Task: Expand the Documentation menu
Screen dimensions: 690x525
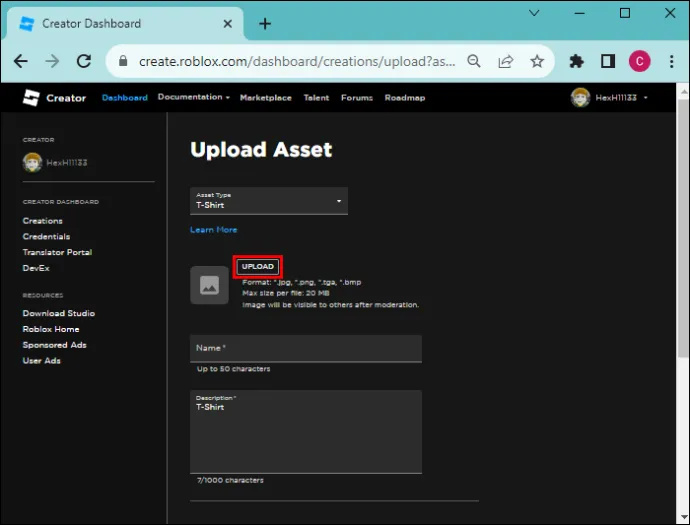Action: point(194,97)
